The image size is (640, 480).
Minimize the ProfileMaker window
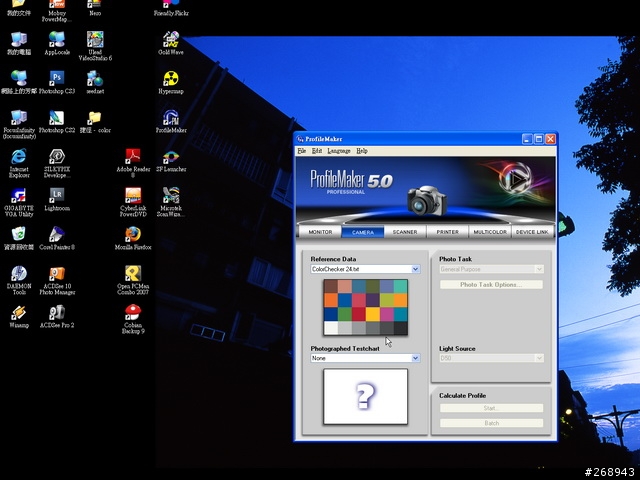[x=527, y=139]
